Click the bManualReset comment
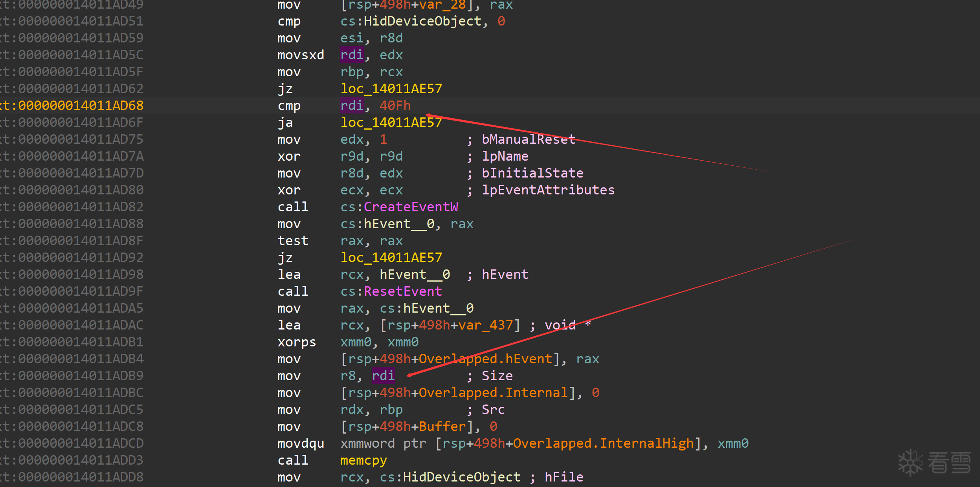 [529, 139]
